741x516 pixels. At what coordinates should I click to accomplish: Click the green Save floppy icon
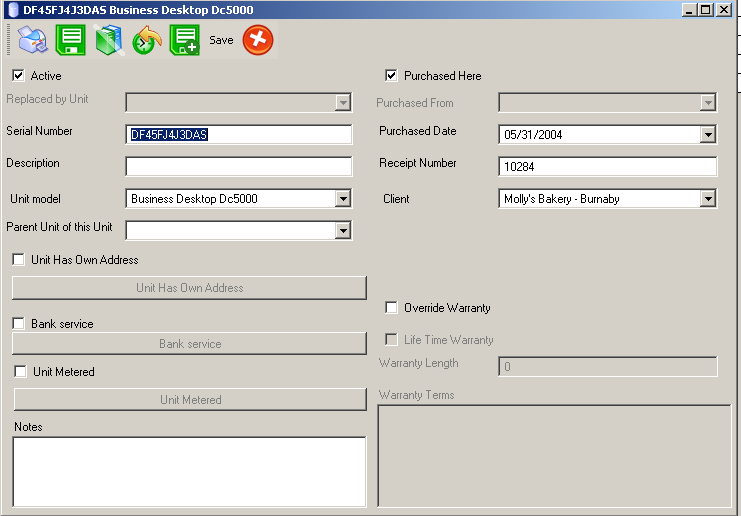(x=70, y=40)
